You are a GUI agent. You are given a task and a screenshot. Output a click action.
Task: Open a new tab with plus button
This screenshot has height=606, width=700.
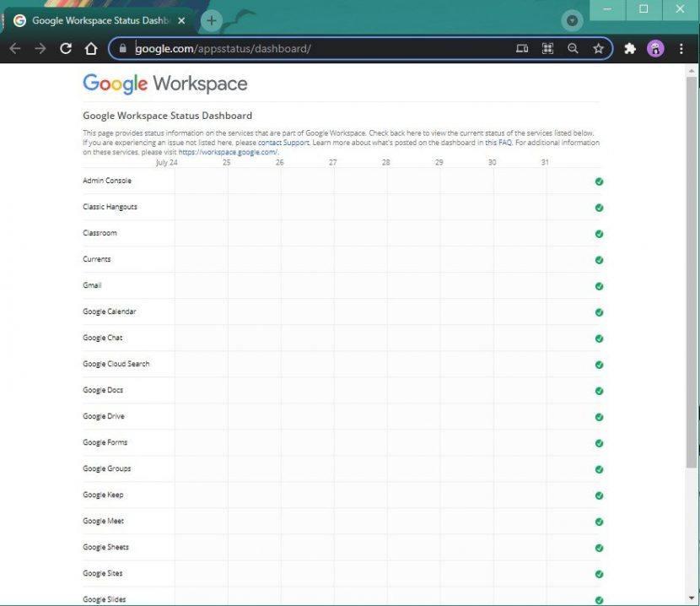[212, 20]
